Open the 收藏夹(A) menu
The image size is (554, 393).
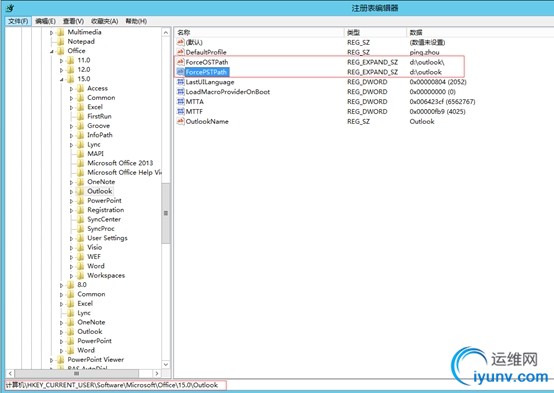pos(105,21)
